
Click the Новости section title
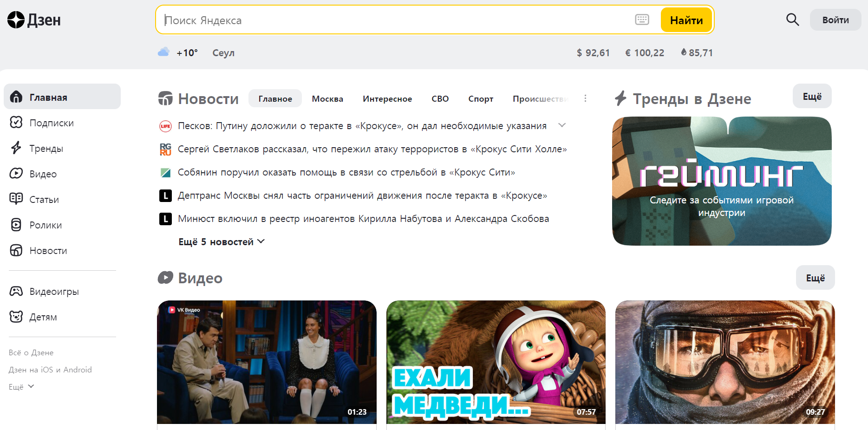coord(208,98)
